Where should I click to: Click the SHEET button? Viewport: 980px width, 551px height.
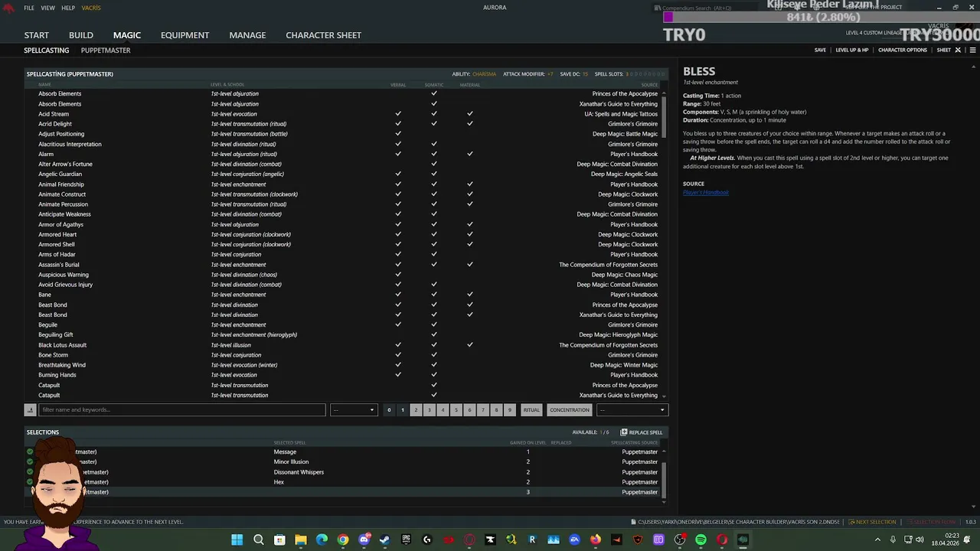click(x=944, y=50)
